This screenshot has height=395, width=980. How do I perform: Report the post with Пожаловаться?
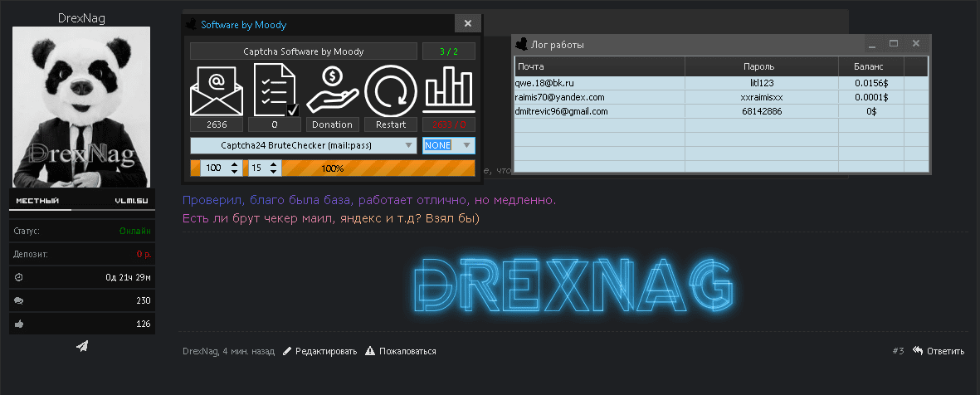401,352
